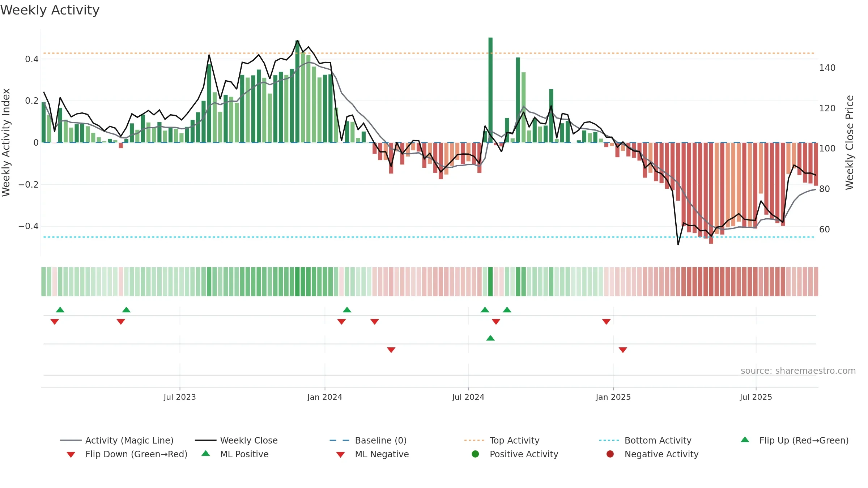Click the Weekly Activity Index axis title
Viewport: 868px width, 488px height.
coord(6,142)
